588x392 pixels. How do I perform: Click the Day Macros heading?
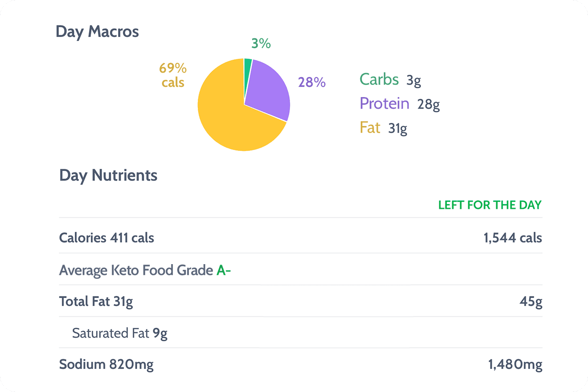(97, 32)
